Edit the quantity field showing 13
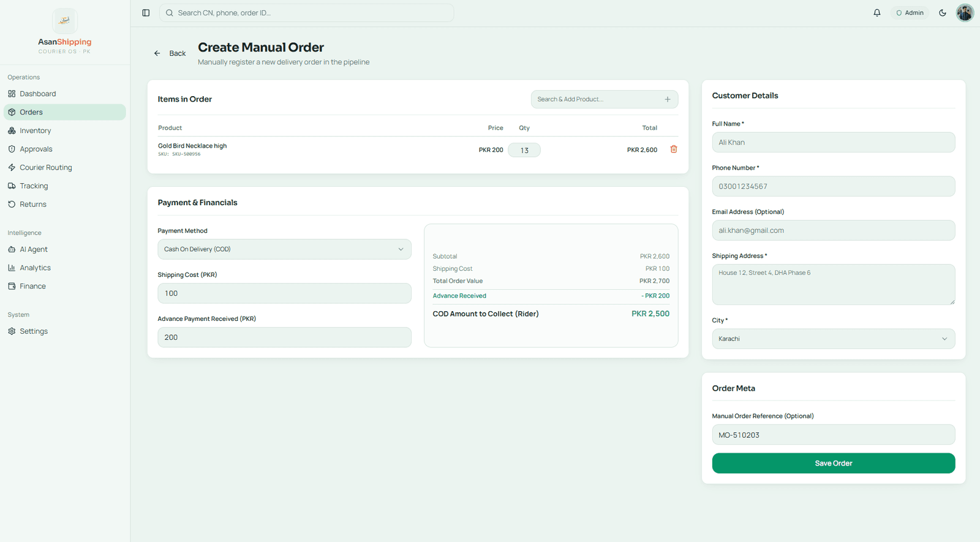 (x=524, y=150)
